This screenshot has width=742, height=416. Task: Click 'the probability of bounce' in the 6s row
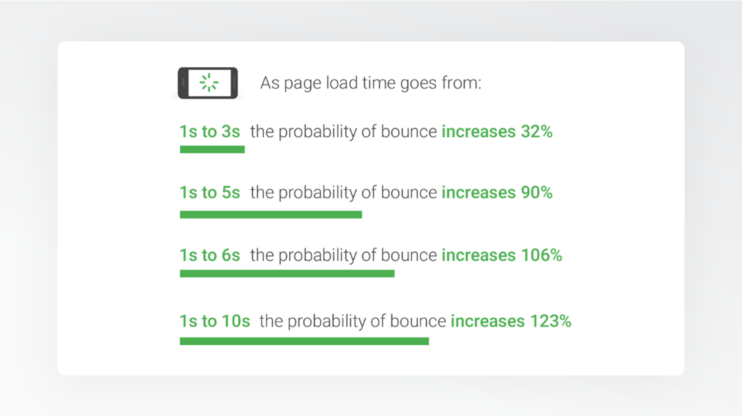point(344,255)
